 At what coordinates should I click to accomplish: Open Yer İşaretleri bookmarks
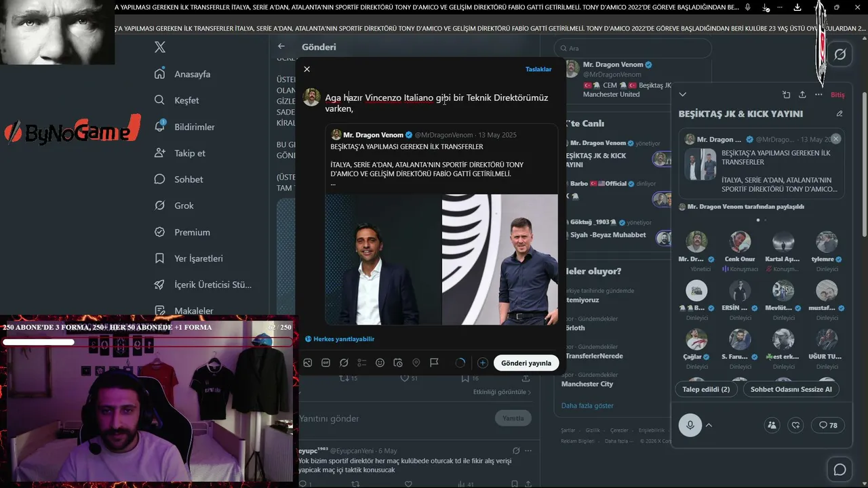click(189, 258)
